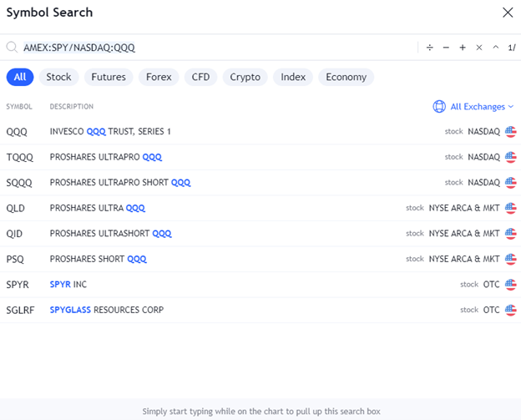This screenshot has width=521, height=420.
Task: Close the Symbol Search dialog
Action: point(507,13)
